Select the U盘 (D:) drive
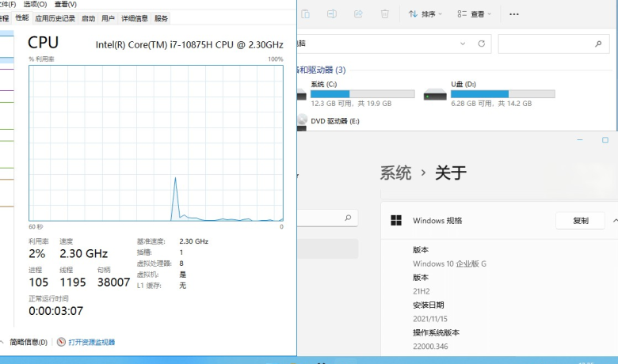The height and width of the screenshot is (364, 618). coord(490,93)
